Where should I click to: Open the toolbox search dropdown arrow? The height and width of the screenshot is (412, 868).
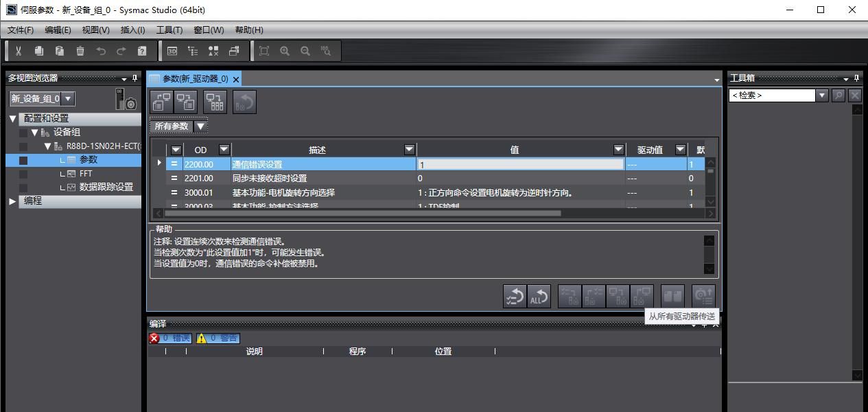click(x=822, y=95)
